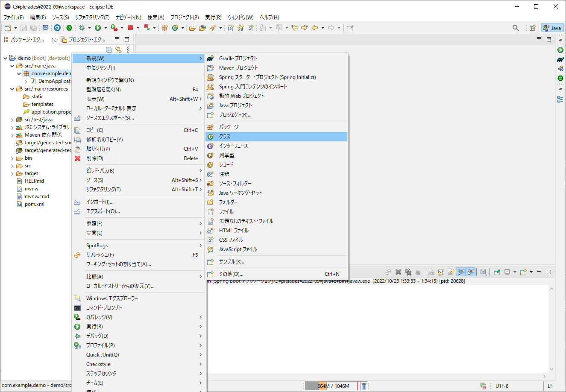
Task: Click the console vertical scrollbar
Action: point(551,329)
